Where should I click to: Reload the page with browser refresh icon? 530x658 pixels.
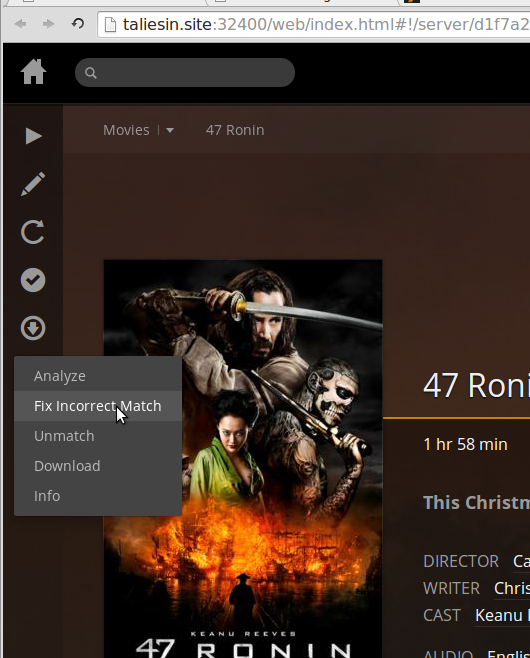(x=78, y=24)
